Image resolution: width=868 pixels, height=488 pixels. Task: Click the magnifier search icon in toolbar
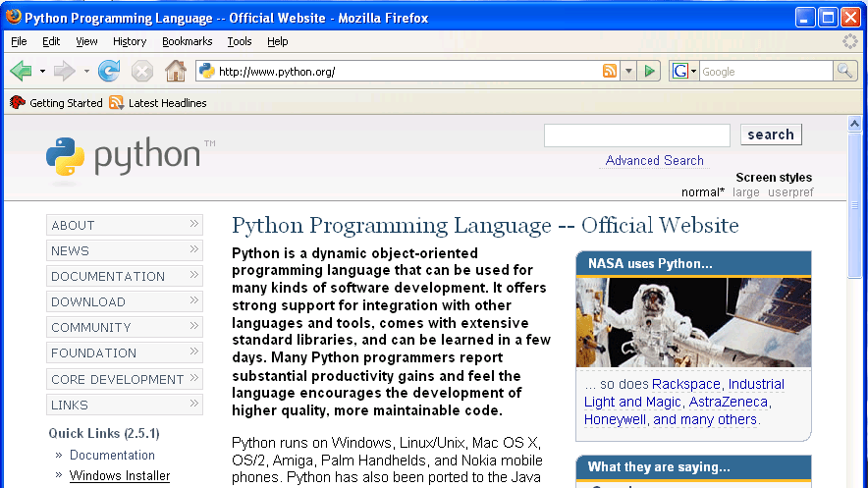click(x=844, y=72)
